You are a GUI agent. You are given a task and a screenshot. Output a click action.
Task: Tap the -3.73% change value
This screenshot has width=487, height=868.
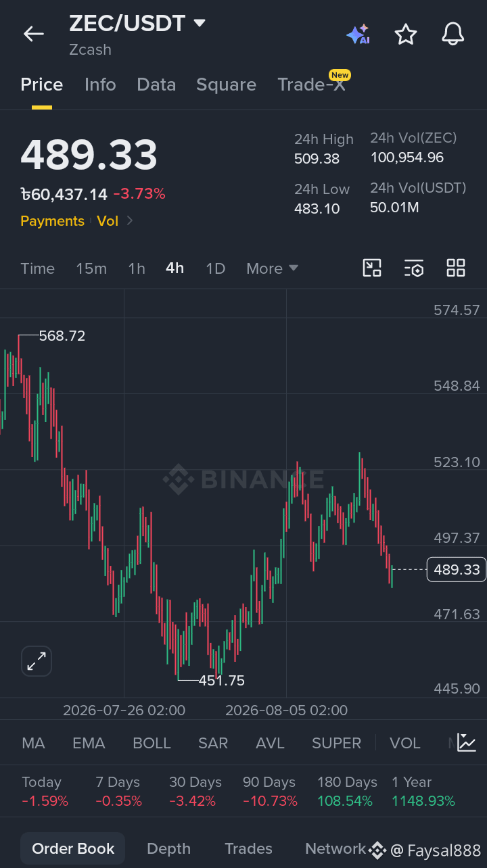[139, 194]
